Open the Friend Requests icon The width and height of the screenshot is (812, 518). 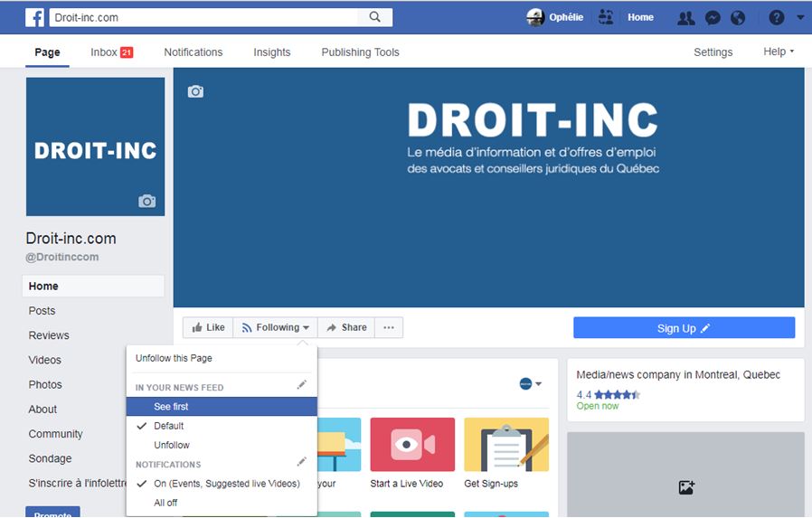tap(686, 17)
